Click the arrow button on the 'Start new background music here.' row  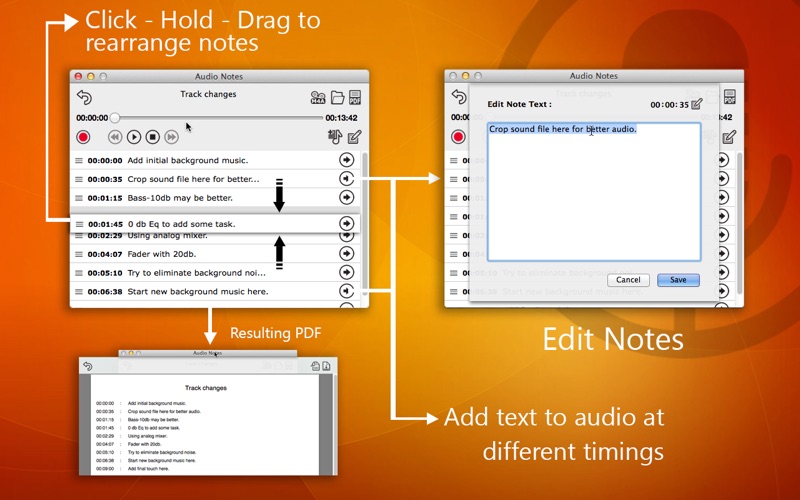click(346, 291)
